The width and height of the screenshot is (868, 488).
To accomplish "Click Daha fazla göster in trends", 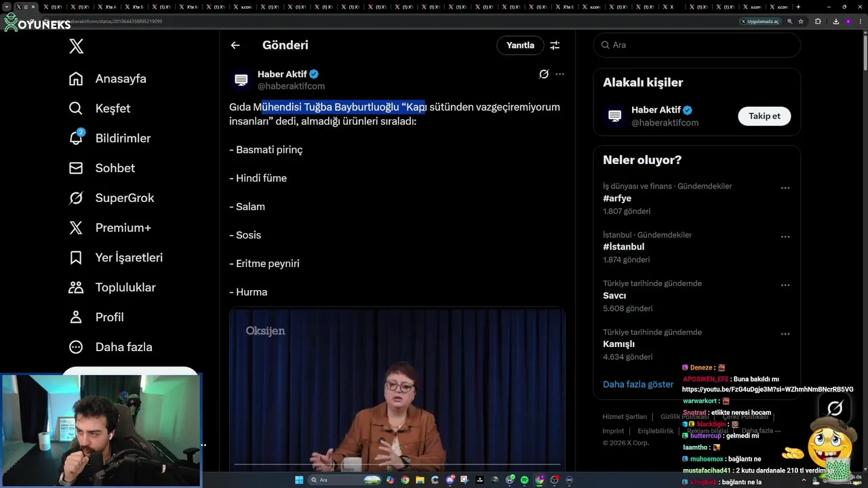I will pos(638,384).
